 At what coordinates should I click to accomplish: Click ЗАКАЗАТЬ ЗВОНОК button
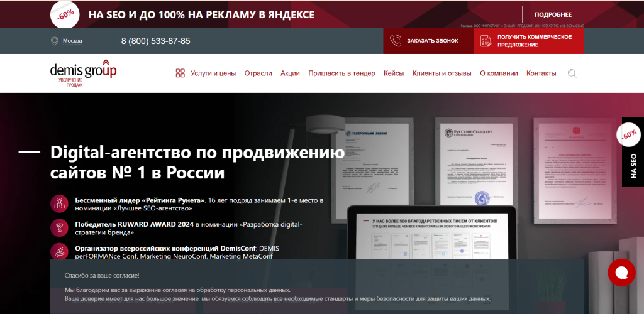pos(428,41)
